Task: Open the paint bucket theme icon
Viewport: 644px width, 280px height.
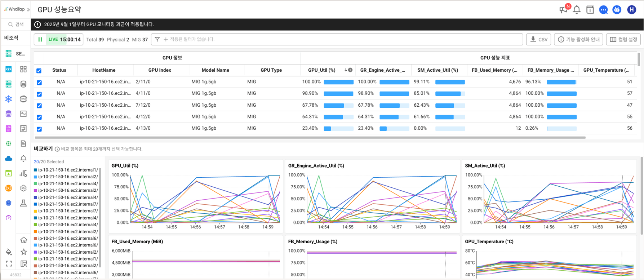Action: tap(9, 252)
